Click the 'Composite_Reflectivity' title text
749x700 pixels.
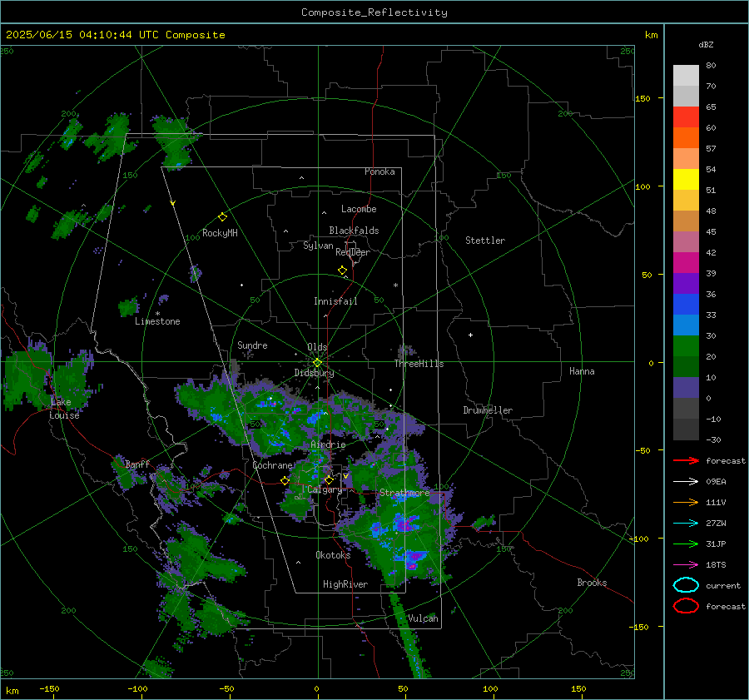pyautogui.click(x=374, y=12)
